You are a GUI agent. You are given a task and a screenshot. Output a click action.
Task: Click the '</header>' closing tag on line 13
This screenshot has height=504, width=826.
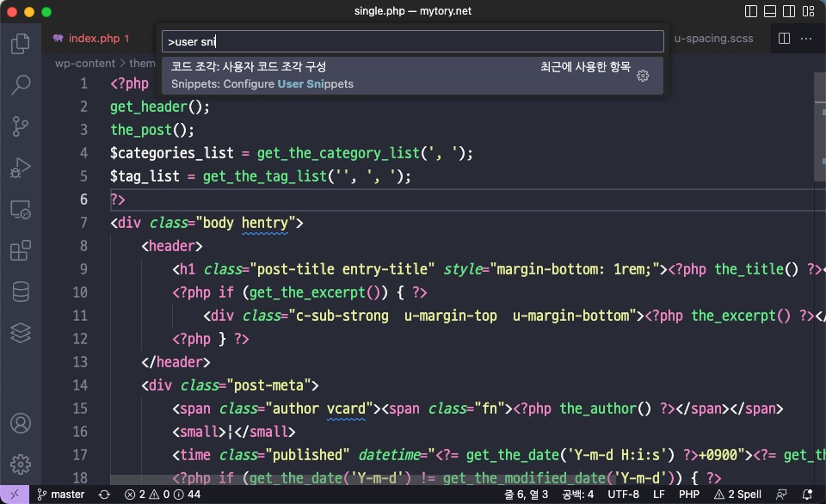click(176, 362)
